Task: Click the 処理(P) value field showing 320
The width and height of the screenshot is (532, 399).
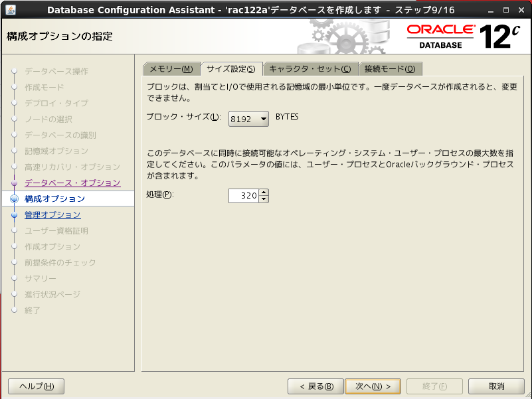Action: click(x=244, y=196)
